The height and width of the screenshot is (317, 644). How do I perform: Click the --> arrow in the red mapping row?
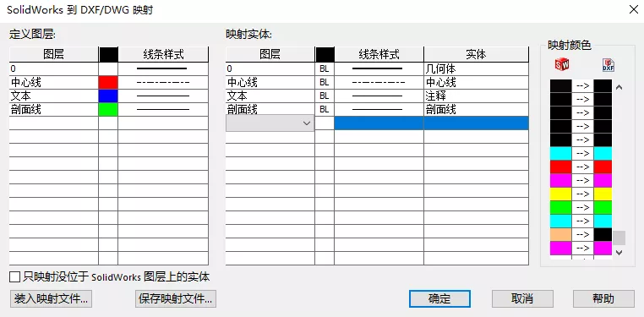tap(583, 167)
